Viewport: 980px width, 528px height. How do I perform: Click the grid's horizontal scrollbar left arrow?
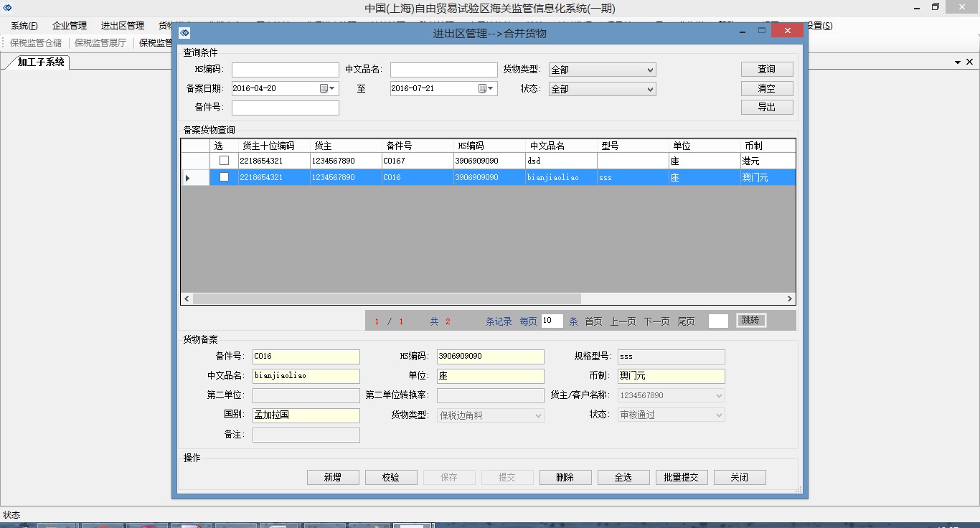tap(187, 298)
